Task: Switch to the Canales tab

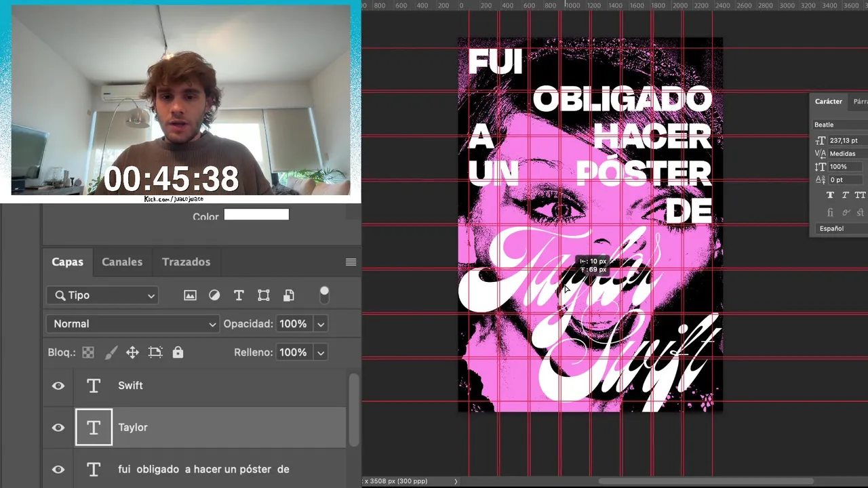Action: coord(122,262)
